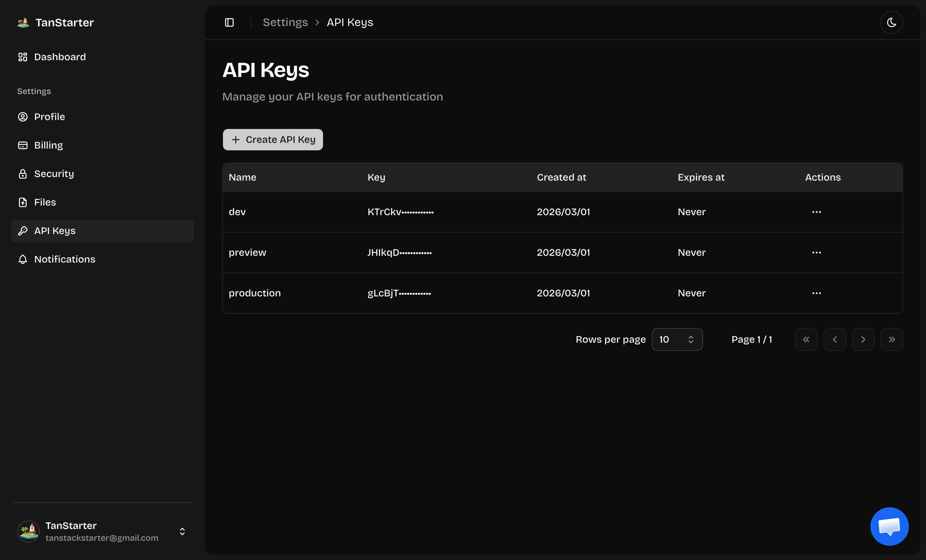Toggle the sidebar panel icon
926x560 pixels.
coord(229,22)
